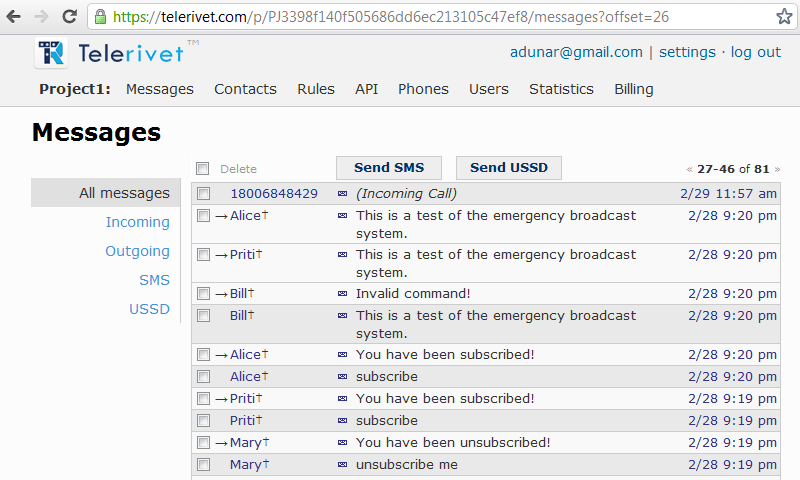This screenshot has height=480, width=800.
Task: Check the box for 18006848429 message
Action: coord(204,194)
